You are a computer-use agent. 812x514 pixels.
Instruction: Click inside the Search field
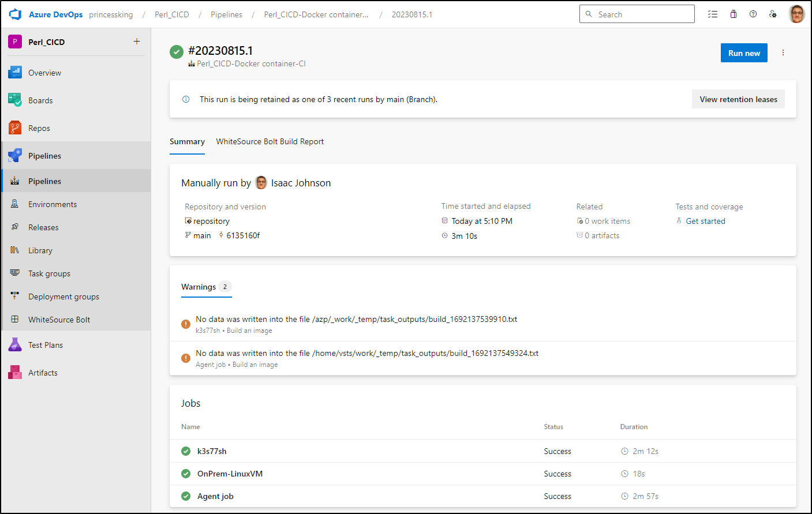[x=637, y=14]
